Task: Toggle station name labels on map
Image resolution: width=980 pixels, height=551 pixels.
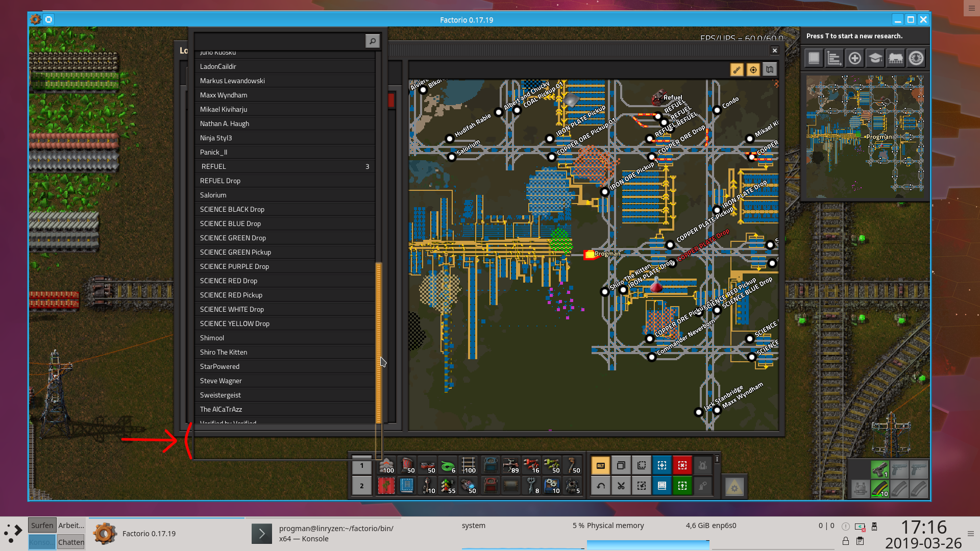Action: pyautogui.click(x=737, y=70)
